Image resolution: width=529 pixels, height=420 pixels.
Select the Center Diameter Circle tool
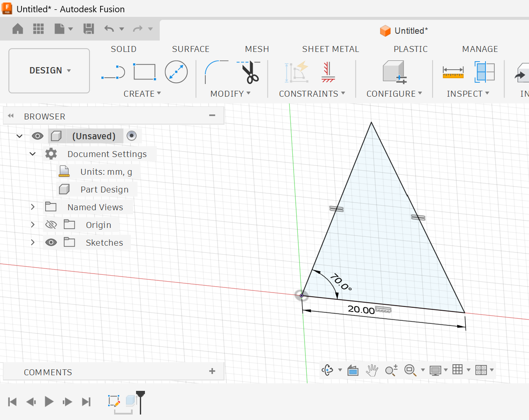[x=176, y=72]
